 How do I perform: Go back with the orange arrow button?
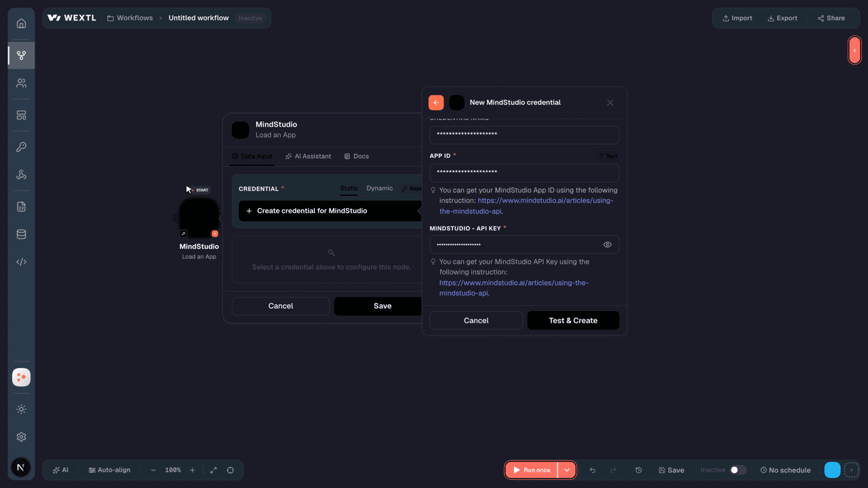coord(436,102)
